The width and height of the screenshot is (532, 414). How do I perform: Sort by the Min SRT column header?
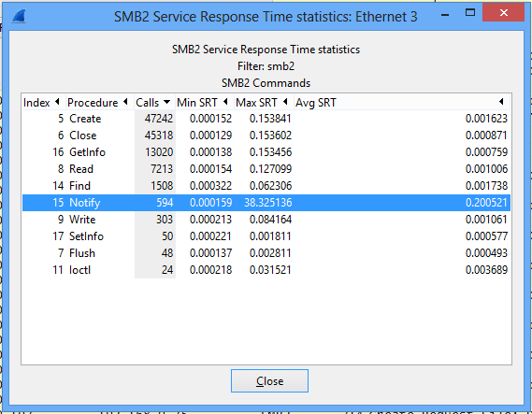[x=204, y=103]
